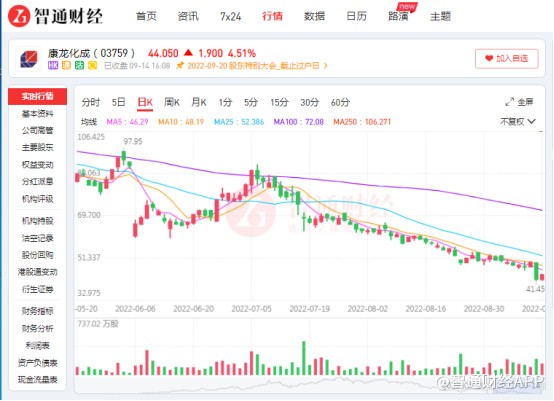Viewport: 554px width, 401px height.
Task: Click the 全屏 fullscreen label
Action: (525, 102)
